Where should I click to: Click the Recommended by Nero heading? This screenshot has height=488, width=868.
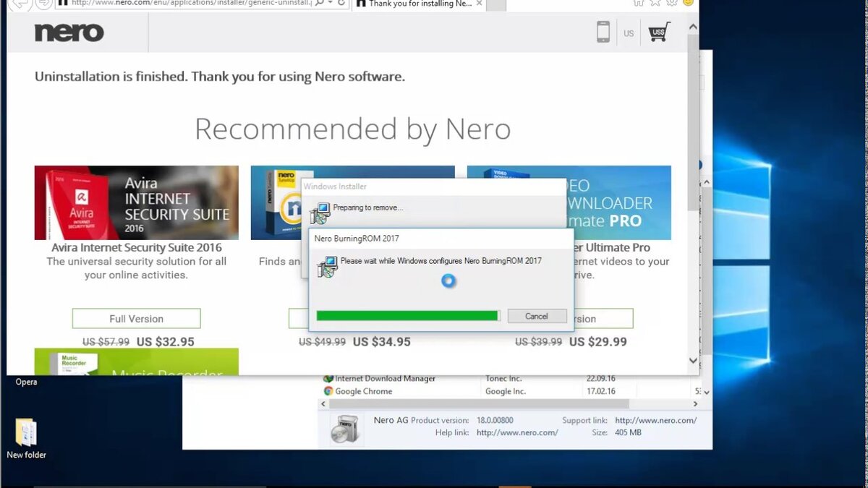(x=353, y=129)
